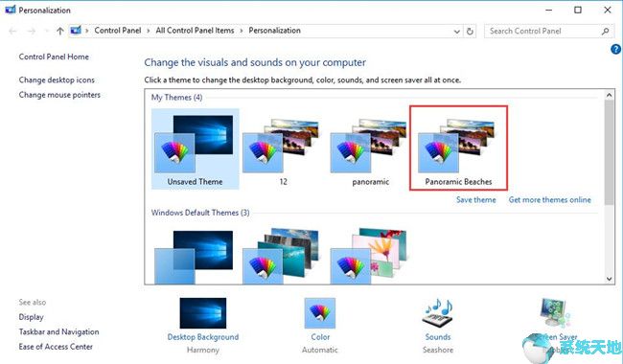Click the theme list scroll up arrow
The image size is (623, 364).
pos(609,95)
